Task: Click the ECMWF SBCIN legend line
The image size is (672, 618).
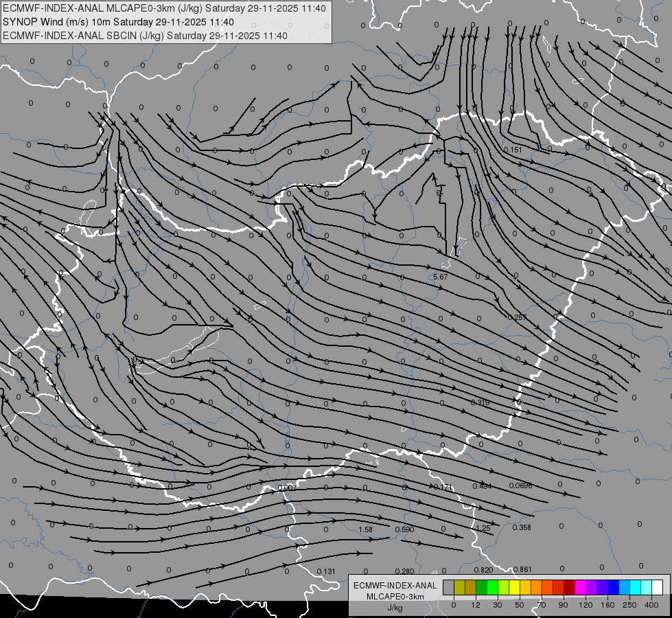Action: tap(145, 36)
